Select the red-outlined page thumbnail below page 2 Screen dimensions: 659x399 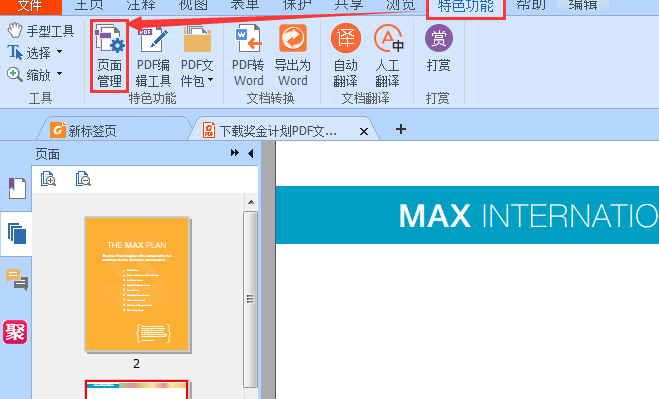(x=137, y=390)
